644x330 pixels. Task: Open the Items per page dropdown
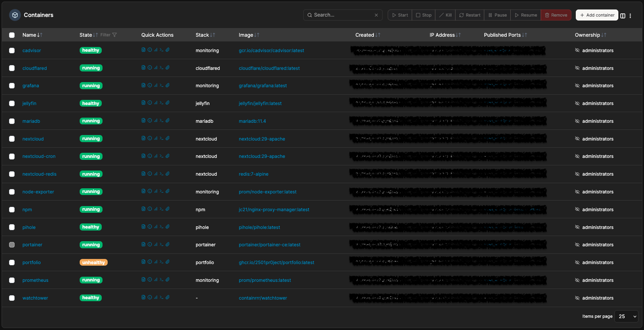[626, 316]
